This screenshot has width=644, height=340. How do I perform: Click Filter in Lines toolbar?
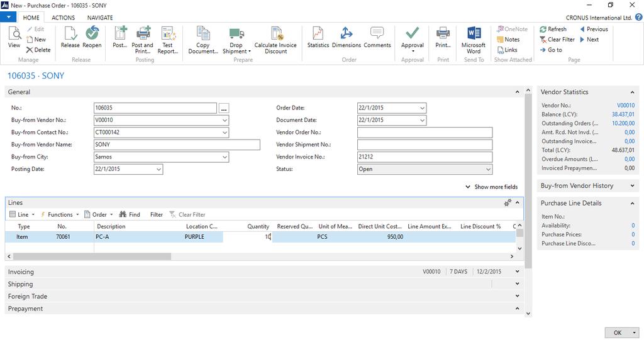157,214
